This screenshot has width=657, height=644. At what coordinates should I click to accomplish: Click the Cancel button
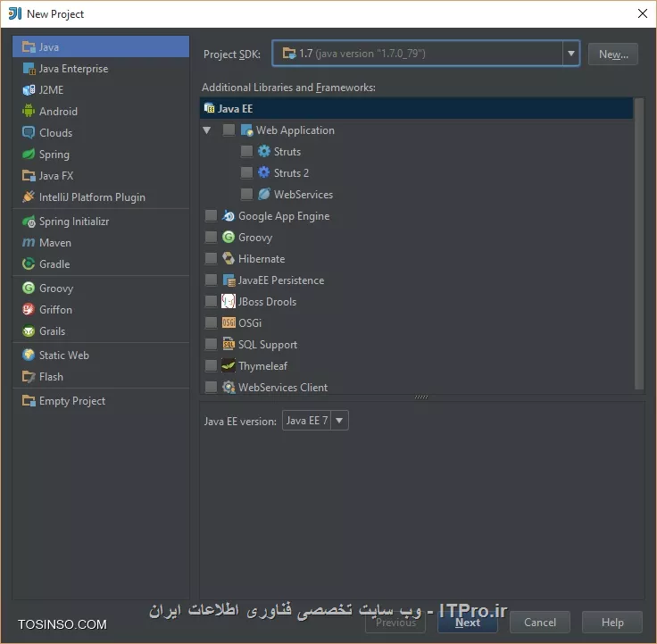(x=540, y=623)
